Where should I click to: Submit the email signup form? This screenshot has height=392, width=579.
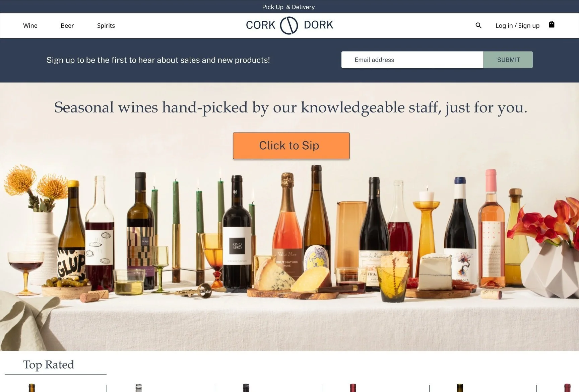coord(508,60)
